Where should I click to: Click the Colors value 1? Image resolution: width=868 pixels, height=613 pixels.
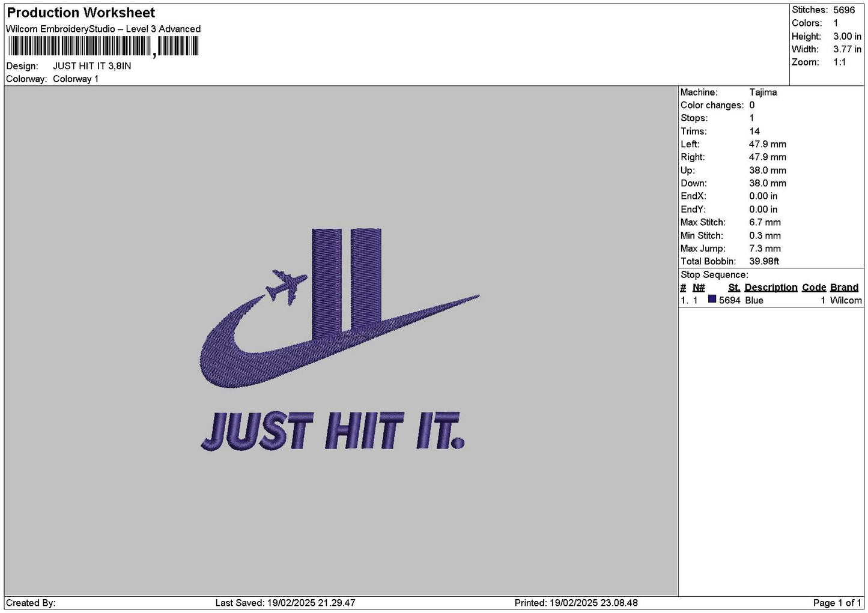(x=836, y=23)
